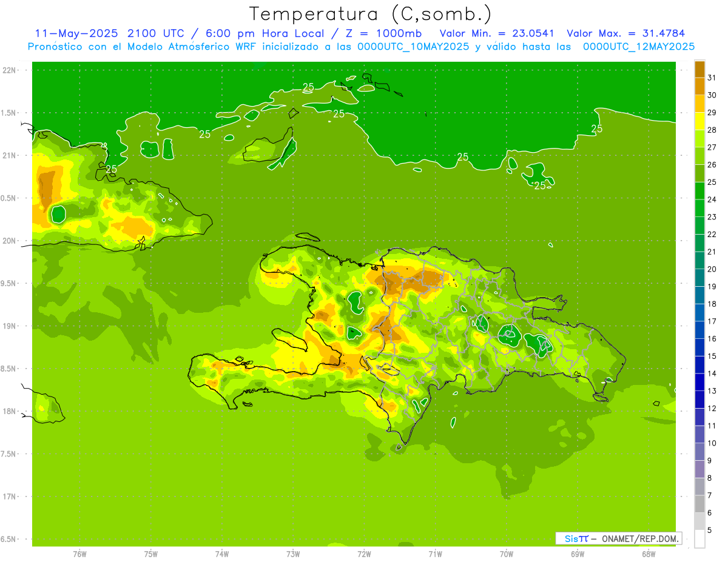Select the teal swatch between 19 and 20

700,278
